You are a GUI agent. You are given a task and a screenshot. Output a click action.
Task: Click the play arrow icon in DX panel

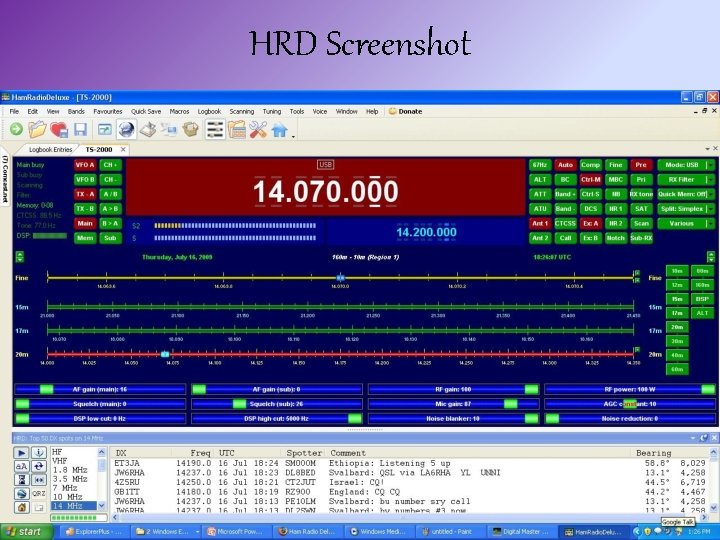tap(21, 453)
